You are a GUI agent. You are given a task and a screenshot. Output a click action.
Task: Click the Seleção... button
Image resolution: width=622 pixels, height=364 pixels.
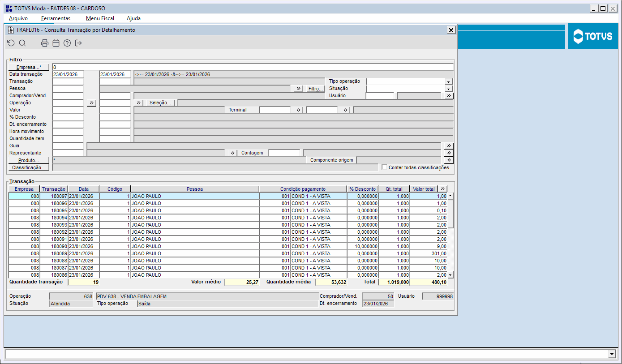[x=160, y=103]
